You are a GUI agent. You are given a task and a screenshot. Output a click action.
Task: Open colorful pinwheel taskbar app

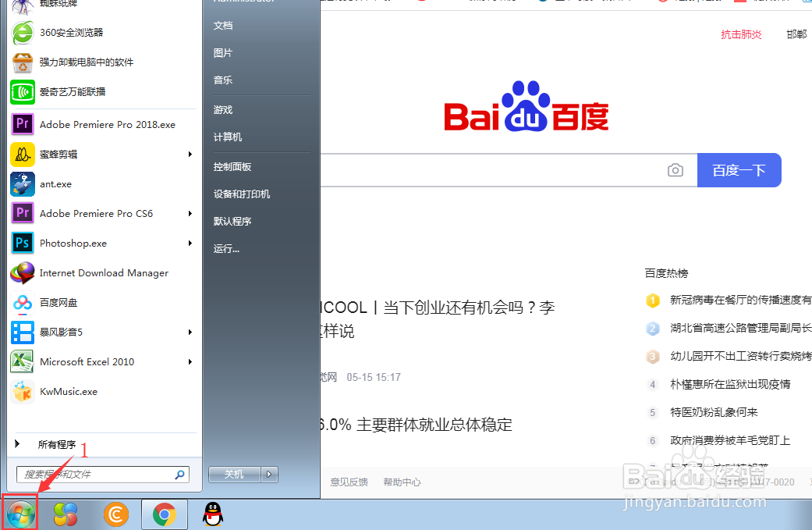[66, 514]
